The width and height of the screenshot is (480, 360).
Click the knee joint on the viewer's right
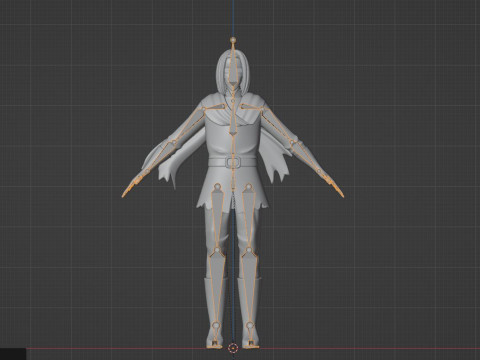click(x=249, y=249)
